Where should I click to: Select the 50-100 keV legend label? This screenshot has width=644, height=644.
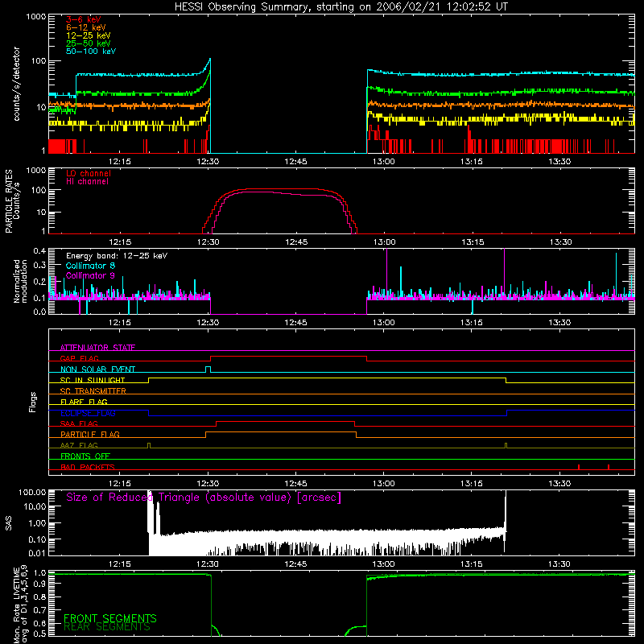(91, 52)
